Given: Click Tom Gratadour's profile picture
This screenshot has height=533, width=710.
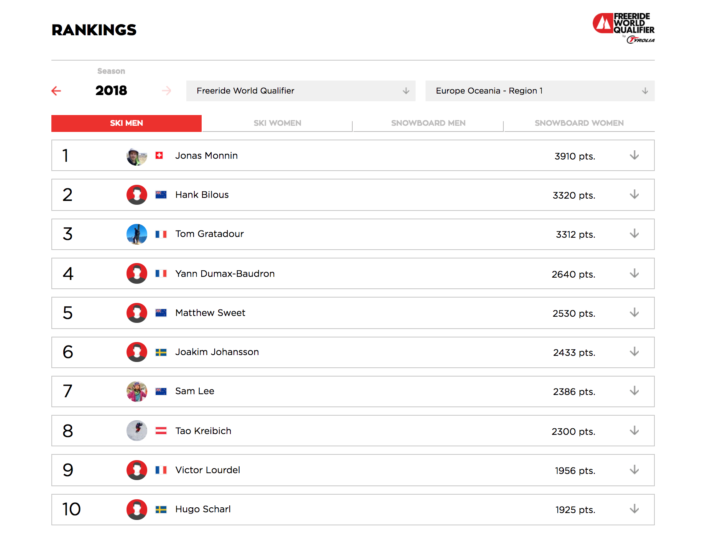Looking at the screenshot, I should [x=137, y=234].
